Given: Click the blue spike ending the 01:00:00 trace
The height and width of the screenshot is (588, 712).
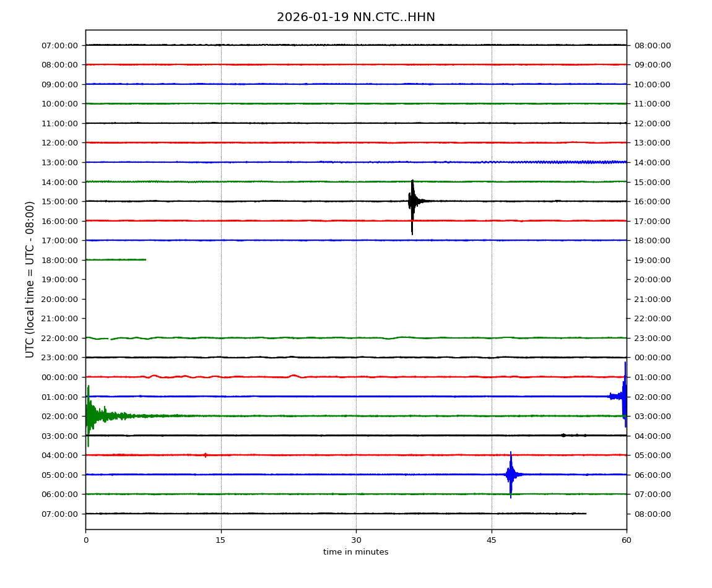Looking at the screenshot, I should 624,396.
